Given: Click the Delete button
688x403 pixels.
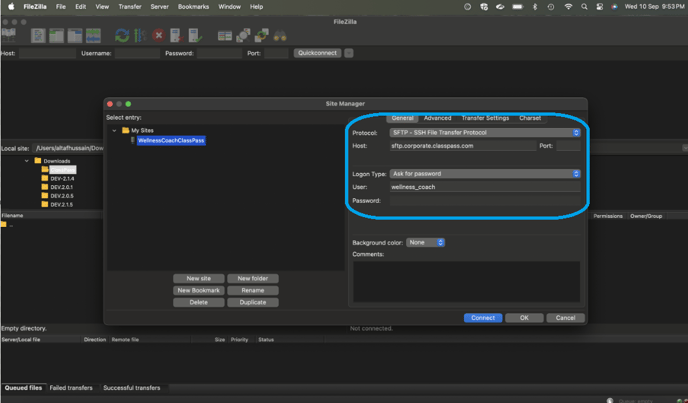Looking at the screenshot, I should point(199,302).
